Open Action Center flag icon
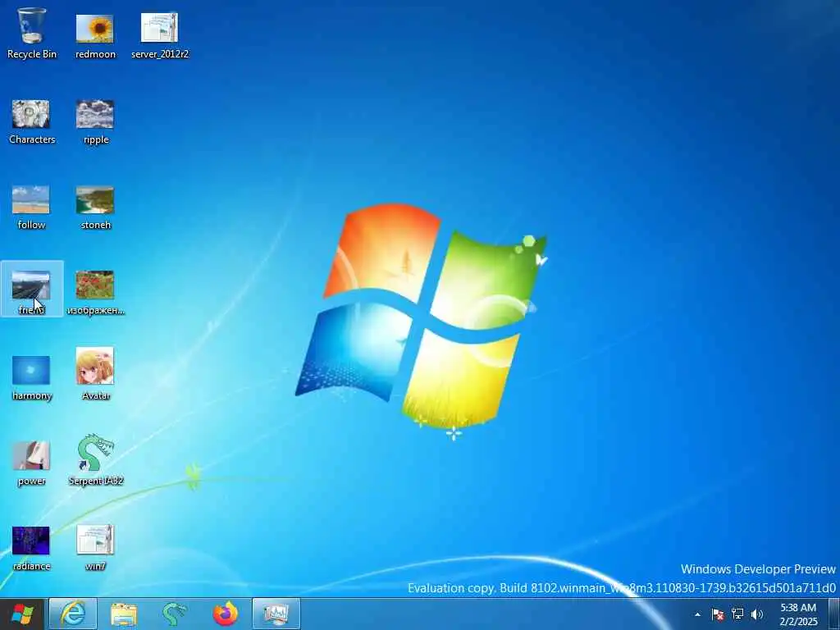This screenshot has height=630, width=840. [717, 614]
